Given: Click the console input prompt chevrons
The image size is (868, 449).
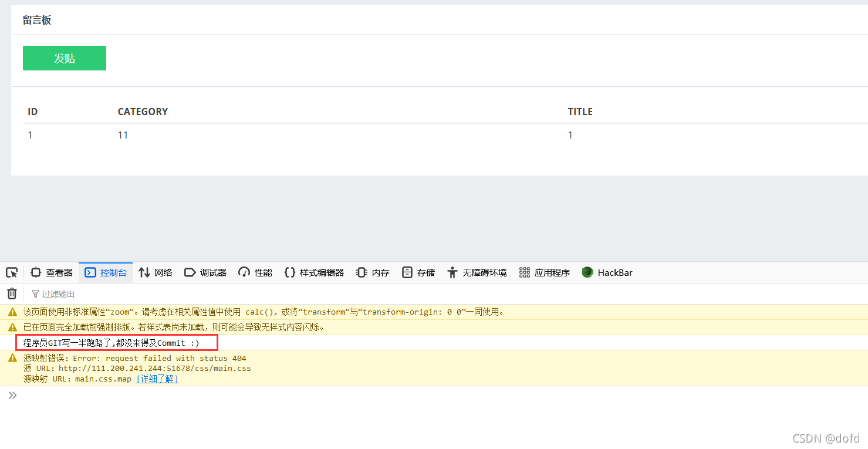Looking at the screenshot, I should [12, 396].
